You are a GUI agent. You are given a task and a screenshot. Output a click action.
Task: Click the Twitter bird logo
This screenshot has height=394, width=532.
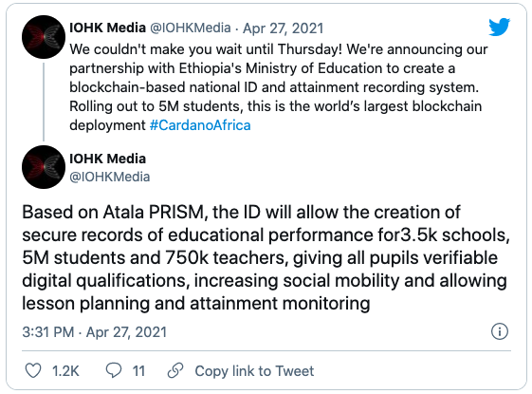click(500, 27)
